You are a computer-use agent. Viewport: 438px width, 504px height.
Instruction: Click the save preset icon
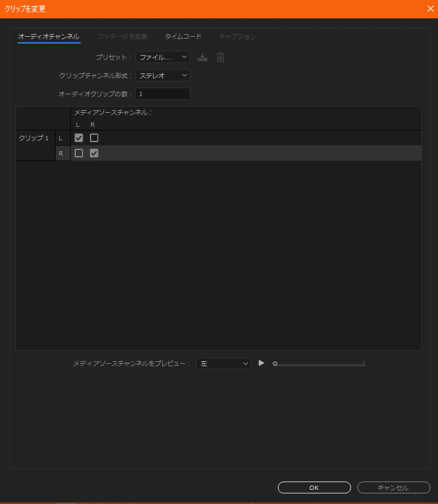pos(202,57)
